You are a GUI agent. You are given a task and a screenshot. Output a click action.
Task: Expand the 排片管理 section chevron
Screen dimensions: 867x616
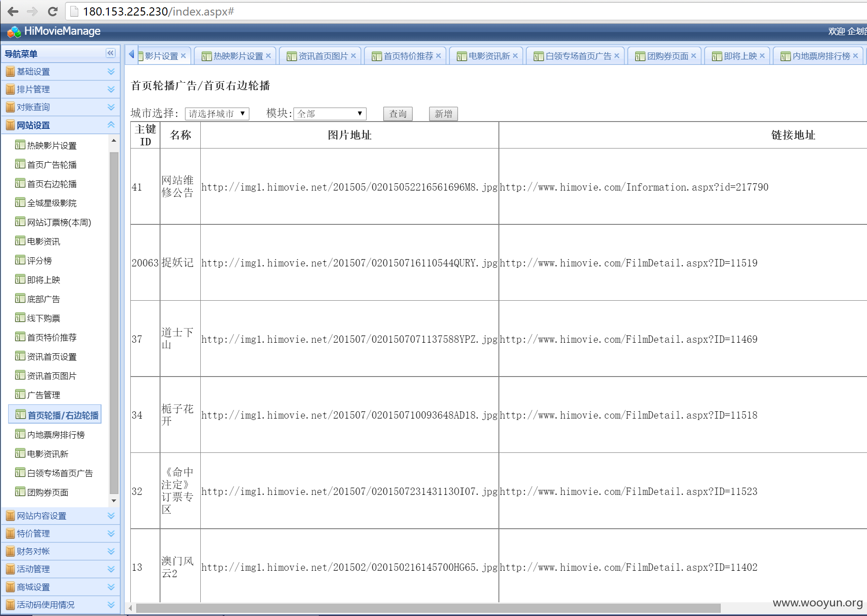(111, 89)
